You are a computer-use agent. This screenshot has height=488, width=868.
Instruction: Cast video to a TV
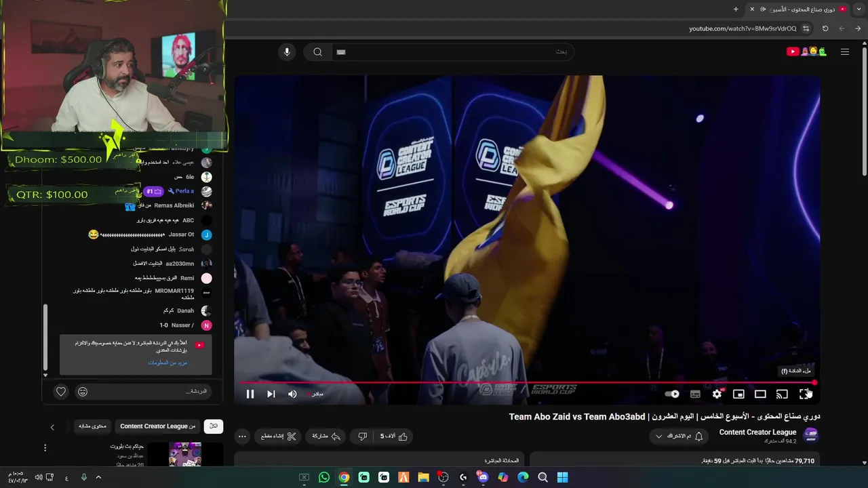(782, 394)
